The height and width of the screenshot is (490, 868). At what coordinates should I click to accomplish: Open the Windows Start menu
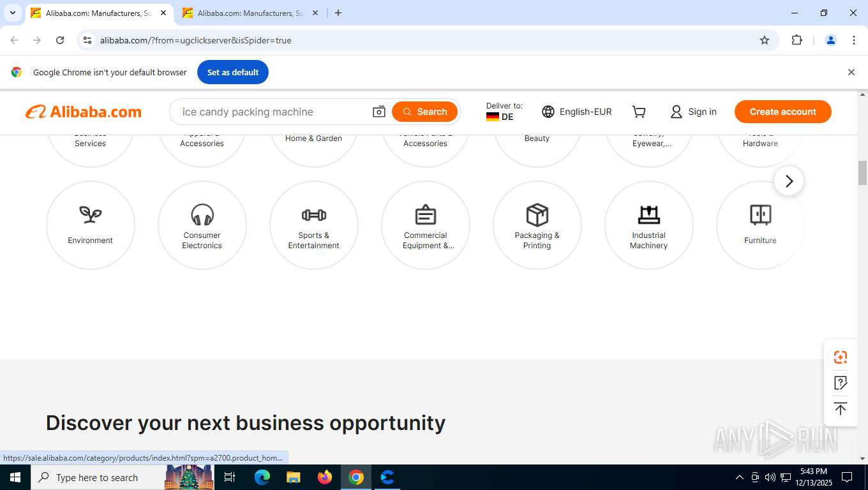pyautogui.click(x=15, y=477)
